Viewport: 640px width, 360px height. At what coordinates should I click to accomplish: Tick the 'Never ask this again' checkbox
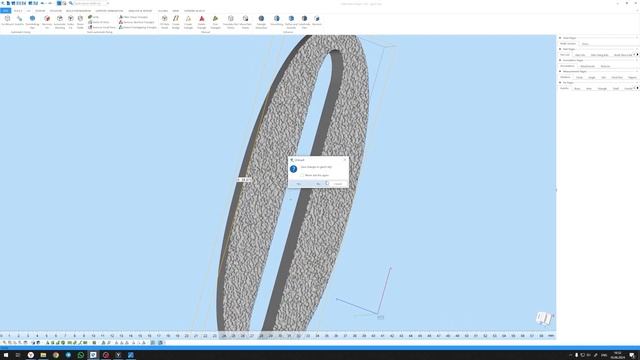coord(302,175)
